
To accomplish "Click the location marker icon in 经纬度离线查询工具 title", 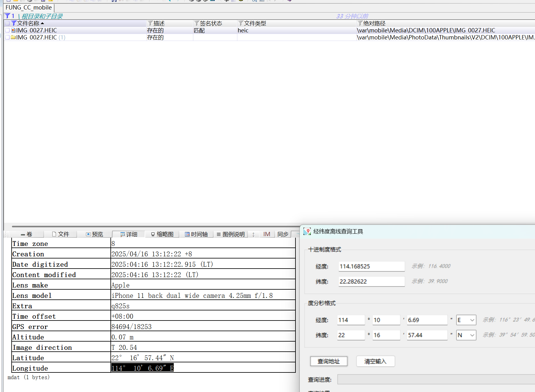I will pos(307,231).
